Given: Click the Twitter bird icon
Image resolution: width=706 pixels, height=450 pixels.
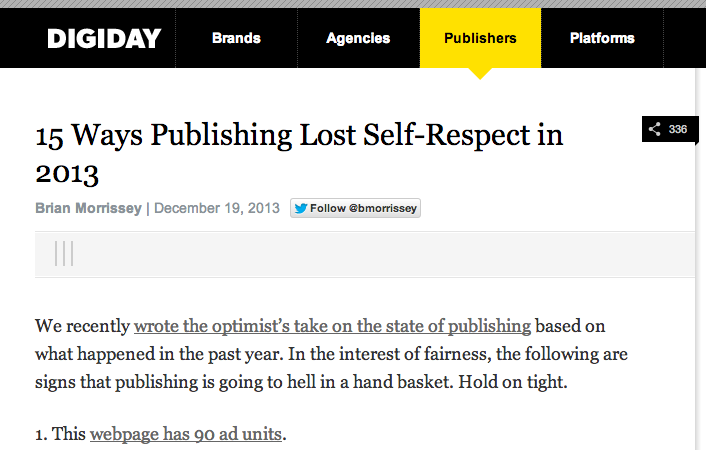Looking at the screenshot, I should coord(300,208).
